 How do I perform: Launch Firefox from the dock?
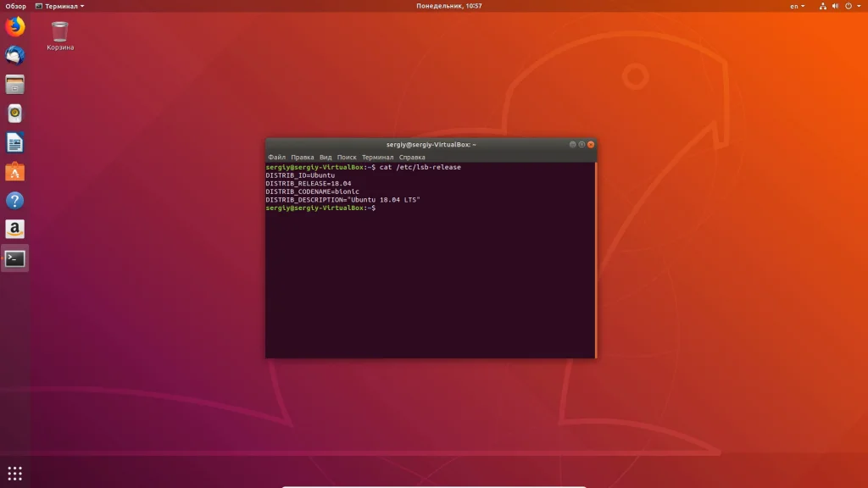[x=15, y=27]
